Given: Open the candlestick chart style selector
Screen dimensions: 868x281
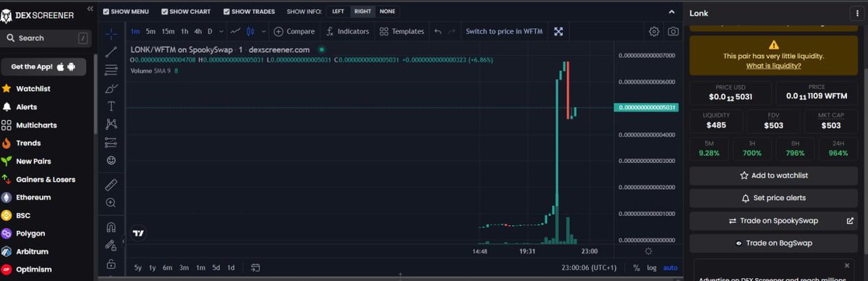Looking at the screenshot, I should (251, 32).
